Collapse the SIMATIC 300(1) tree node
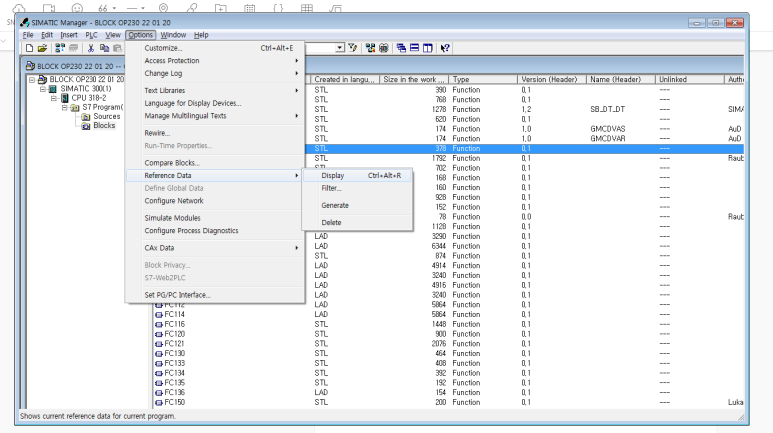Viewport: 773px width, 433px height. pos(43,89)
